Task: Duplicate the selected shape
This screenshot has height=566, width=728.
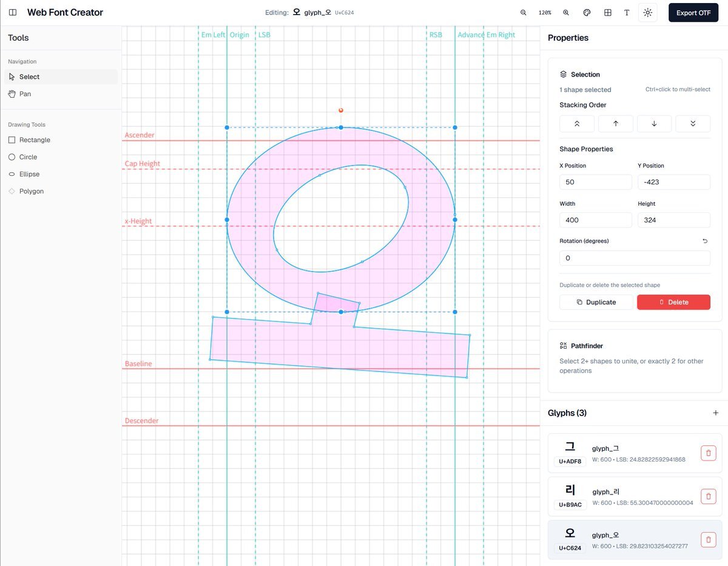Action: point(596,302)
